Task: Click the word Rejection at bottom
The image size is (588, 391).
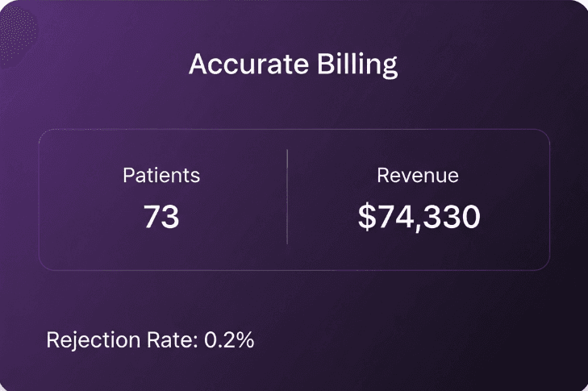Action: [94, 340]
